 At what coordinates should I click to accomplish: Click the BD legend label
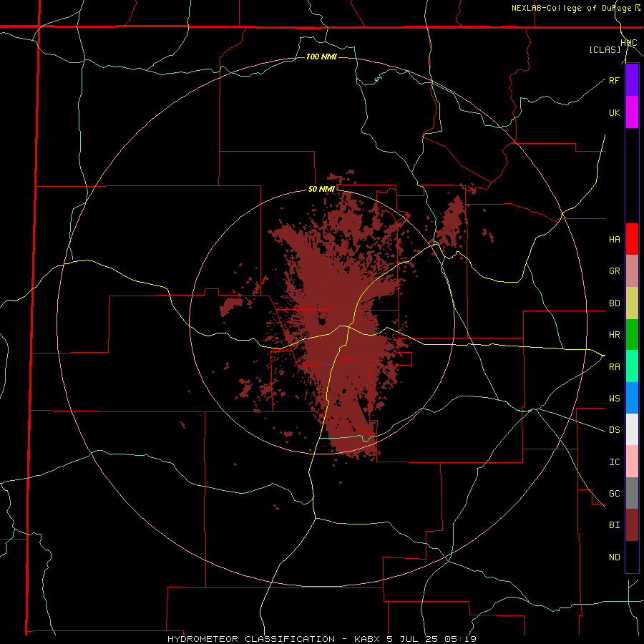click(614, 303)
